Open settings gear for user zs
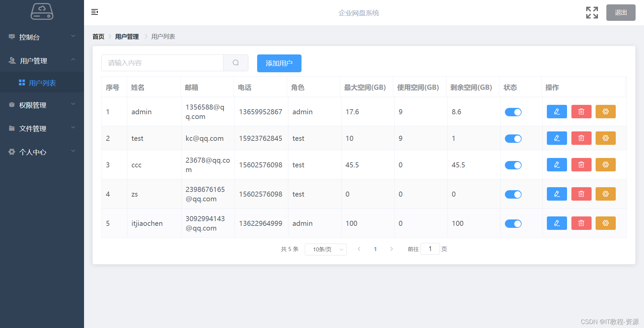 tap(605, 194)
